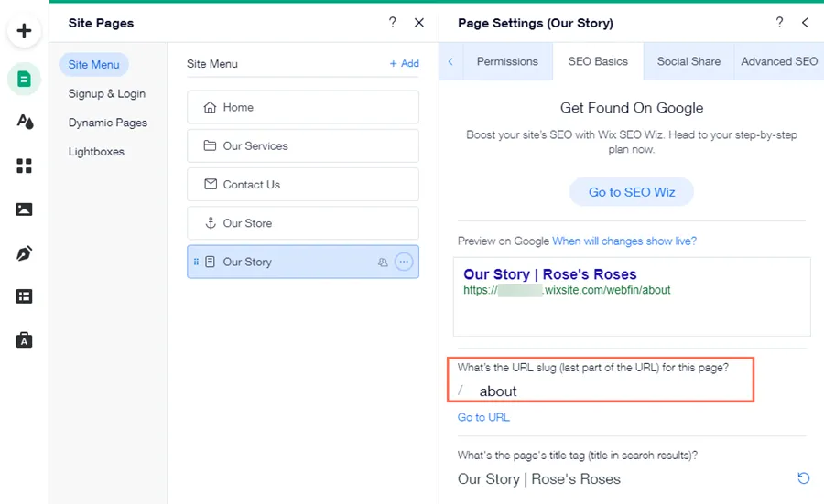The width and height of the screenshot is (824, 504).
Task: Select the Our Story page row
Action: (x=303, y=262)
